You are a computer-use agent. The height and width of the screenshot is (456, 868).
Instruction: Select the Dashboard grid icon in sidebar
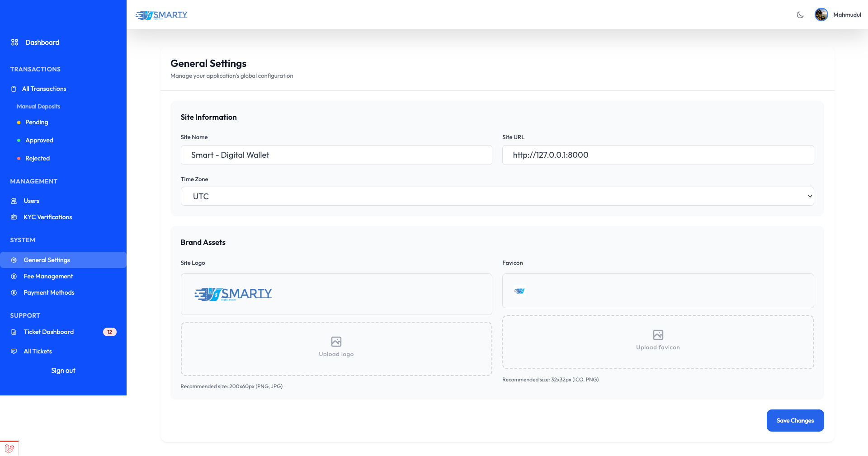tap(14, 42)
